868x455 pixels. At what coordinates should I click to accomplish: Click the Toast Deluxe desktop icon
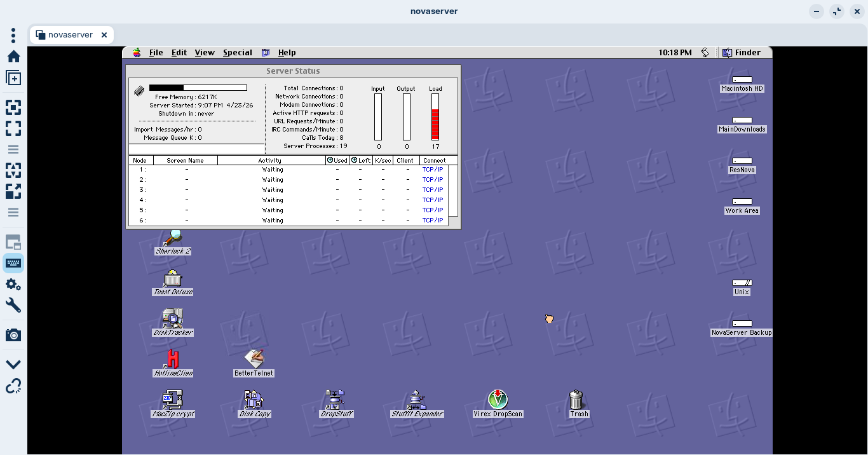[172, 280]
